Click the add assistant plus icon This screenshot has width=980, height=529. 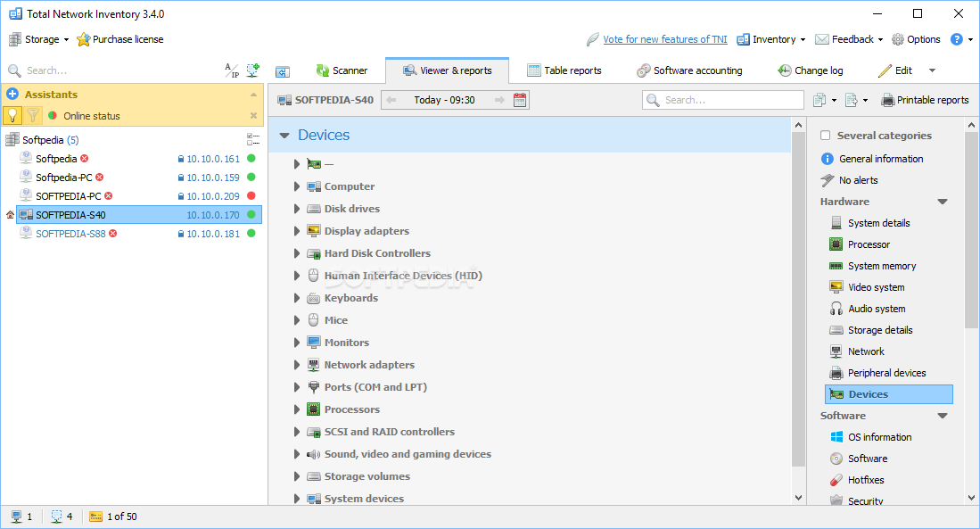coord(12,95)
